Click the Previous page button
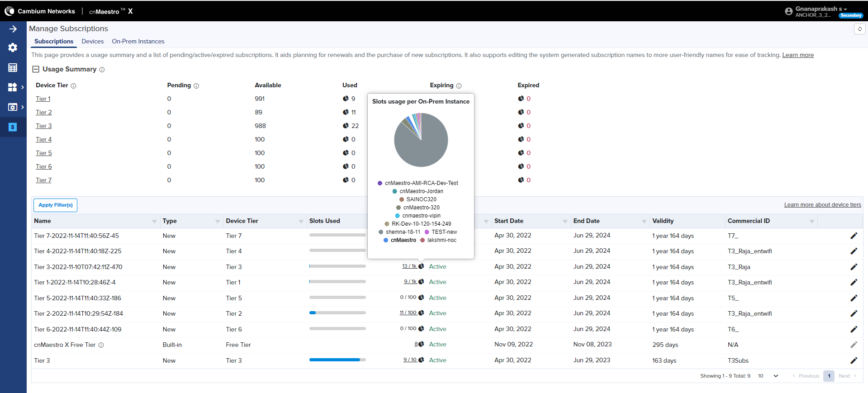The width and height of the screenshot is (868, 393). pyautogui.click(x=806, y=376)
